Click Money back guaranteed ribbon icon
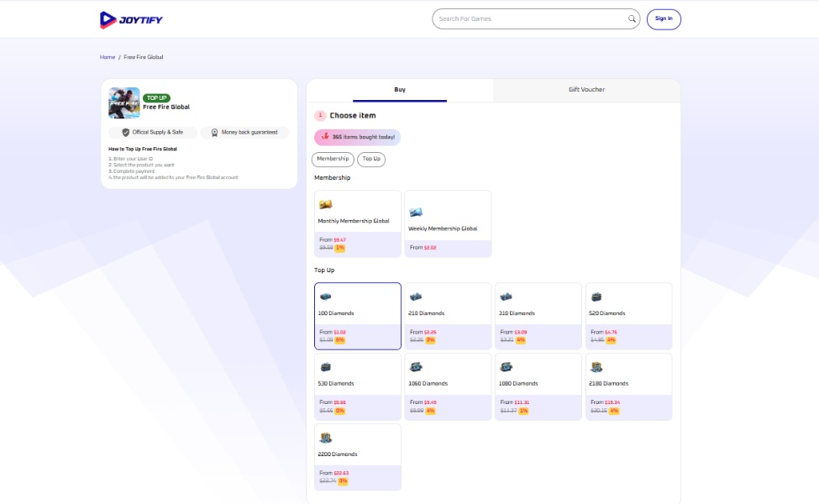 tap(214, 133)
